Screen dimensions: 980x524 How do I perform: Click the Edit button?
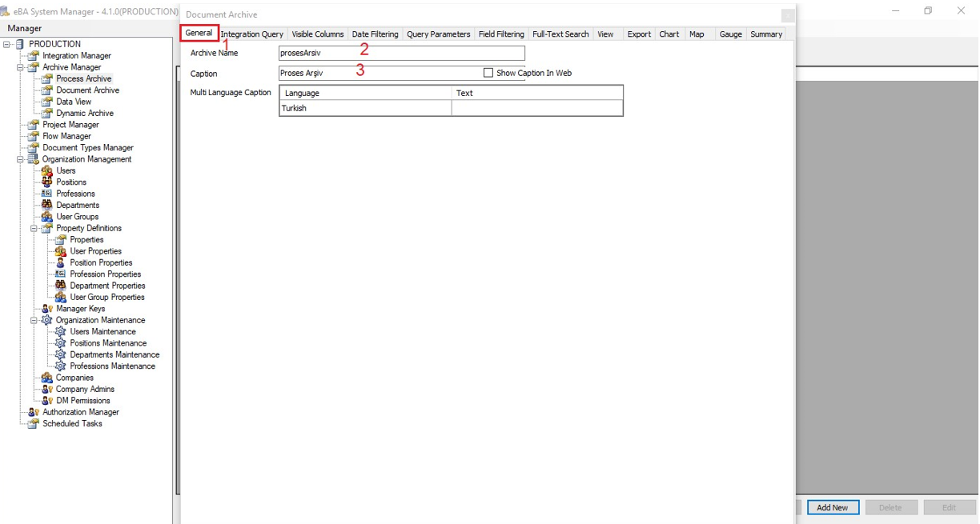coord(949,508)
